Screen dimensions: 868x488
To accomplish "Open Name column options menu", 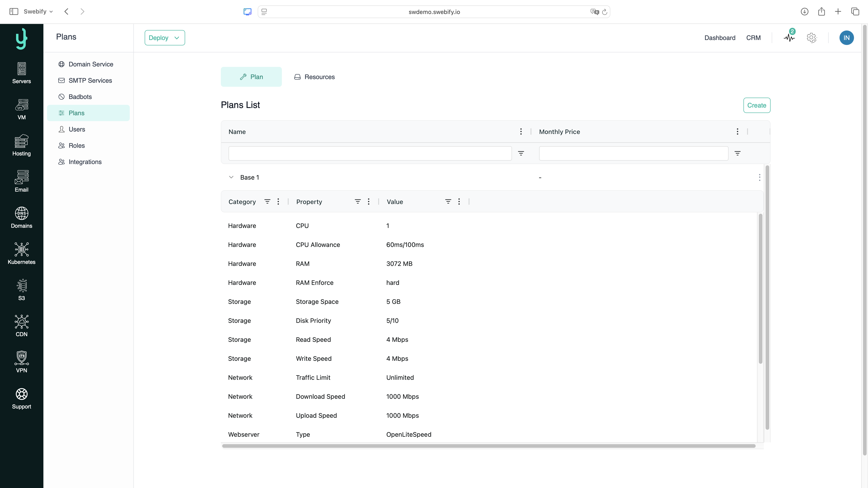I will coord(521,132).
